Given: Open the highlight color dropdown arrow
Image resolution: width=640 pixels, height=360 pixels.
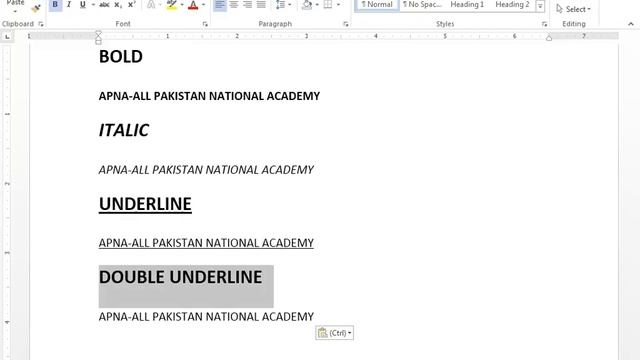Looking at the screenshot, I should (182, 4).
